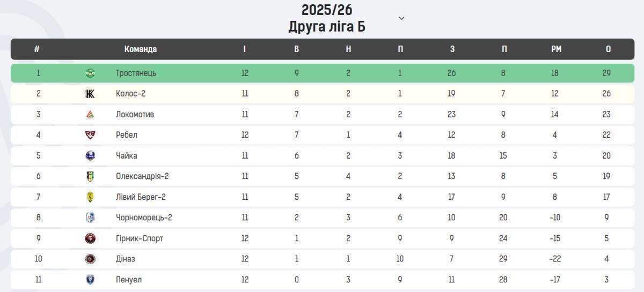Screen dimensions: 644x292
Task: Click the Ребел club emblem
Action: [90, 135]
